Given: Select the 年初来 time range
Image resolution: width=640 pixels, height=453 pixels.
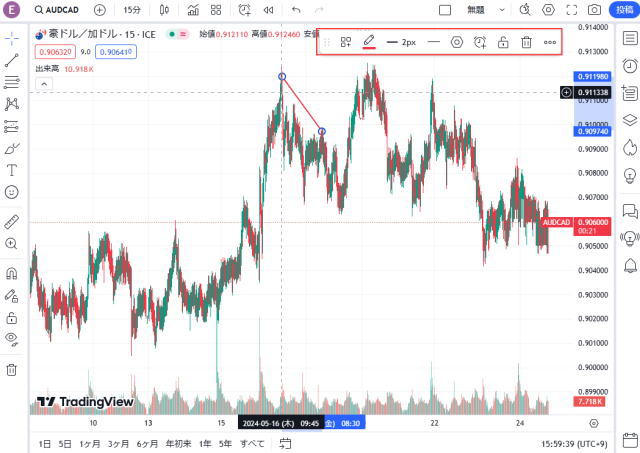Looking at the screenshot, I should [178, 444].
